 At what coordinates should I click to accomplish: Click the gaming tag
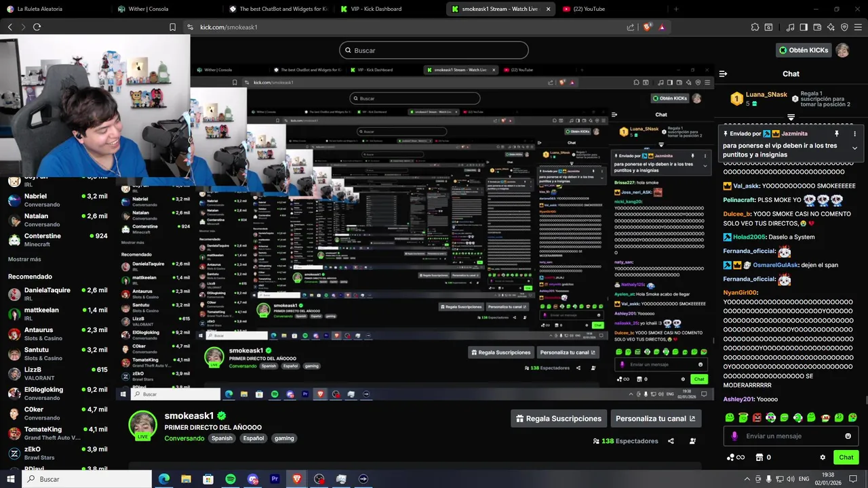click(284, 439)
